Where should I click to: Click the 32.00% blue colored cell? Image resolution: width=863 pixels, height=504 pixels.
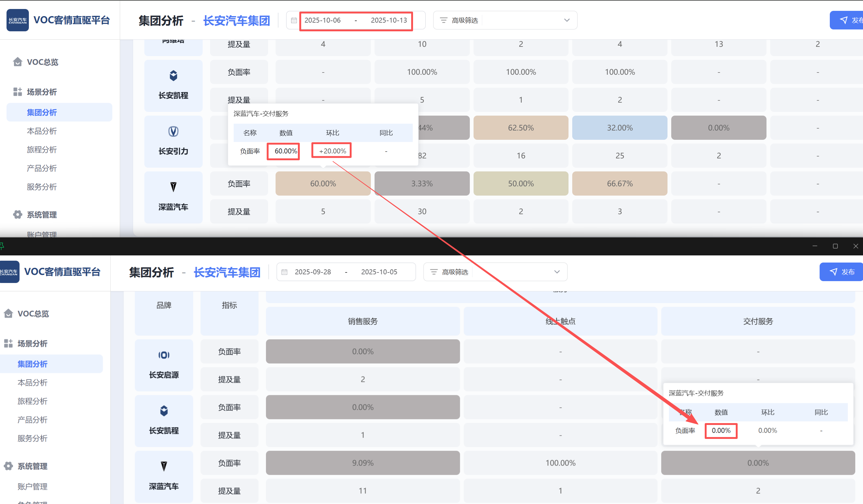tap(619, 128)
